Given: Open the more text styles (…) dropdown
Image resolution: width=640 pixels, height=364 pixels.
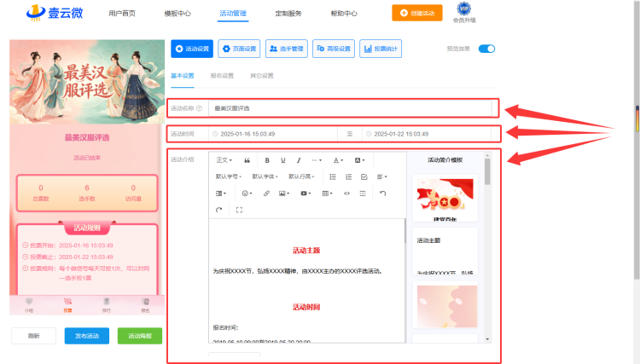Looking at the screenshot, I should (317, 160).
